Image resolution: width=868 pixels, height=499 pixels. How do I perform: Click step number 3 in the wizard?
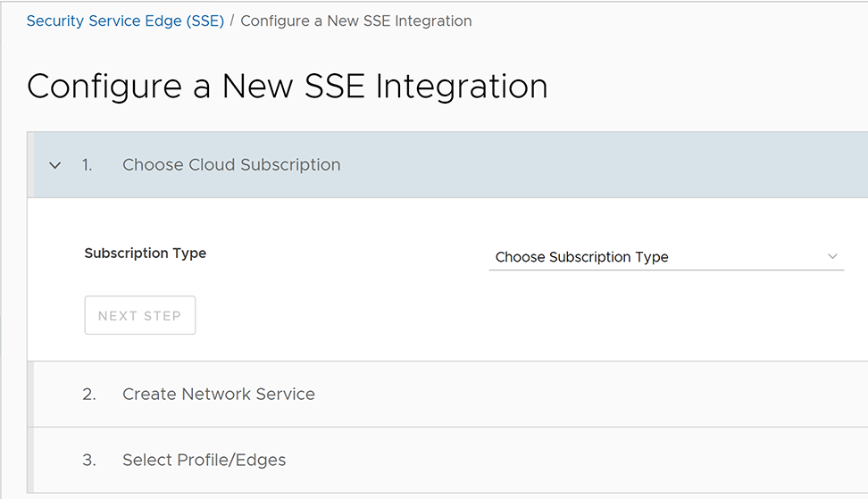[88, 460]
